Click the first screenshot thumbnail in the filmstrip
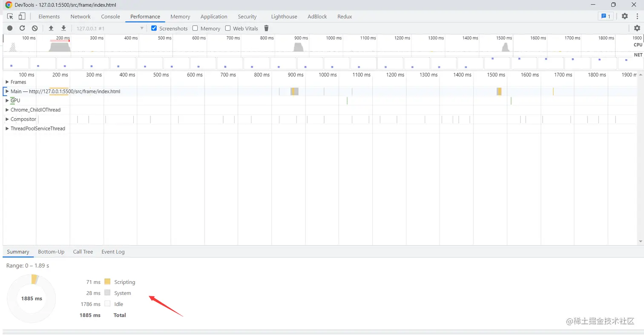The width and height of the screenshot is (644, 335). pos(16,63)
